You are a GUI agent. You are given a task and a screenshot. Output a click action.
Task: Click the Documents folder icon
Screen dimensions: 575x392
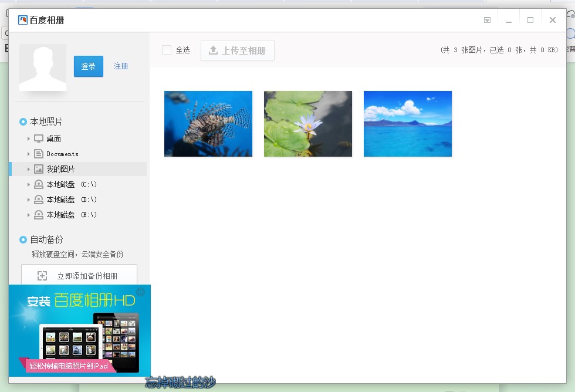[39, 154]
